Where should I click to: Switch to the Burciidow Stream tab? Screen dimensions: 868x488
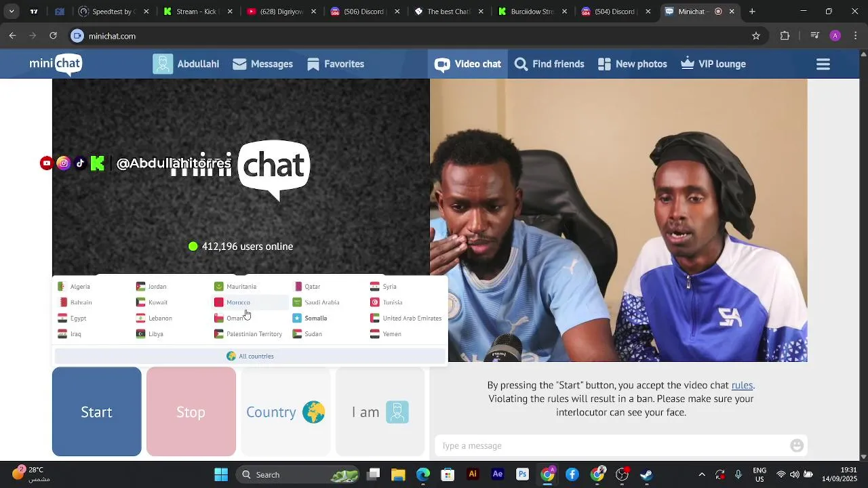pos(533,12)
